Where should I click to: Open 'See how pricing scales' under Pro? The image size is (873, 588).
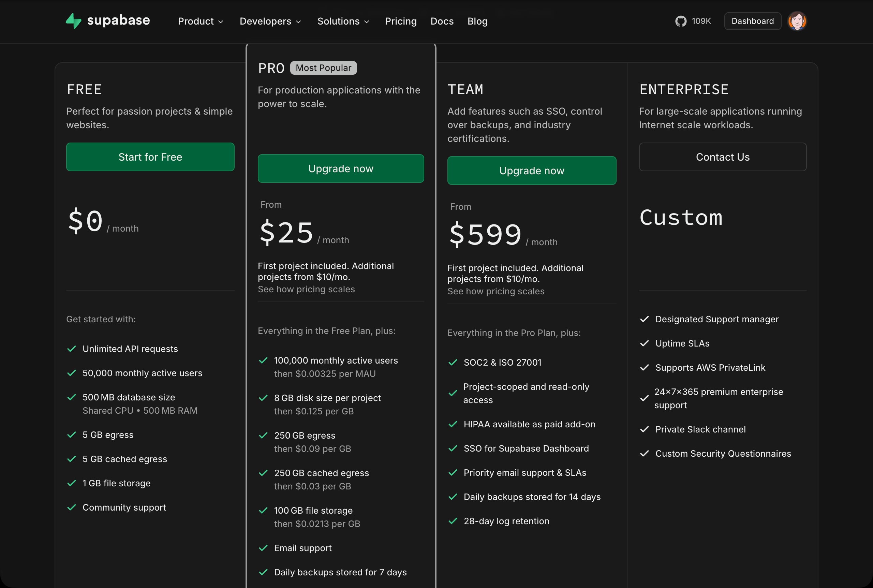[306, 289]
